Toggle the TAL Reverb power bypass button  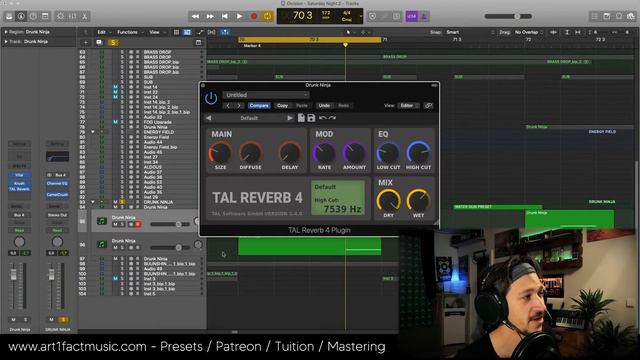coord(211,98)
